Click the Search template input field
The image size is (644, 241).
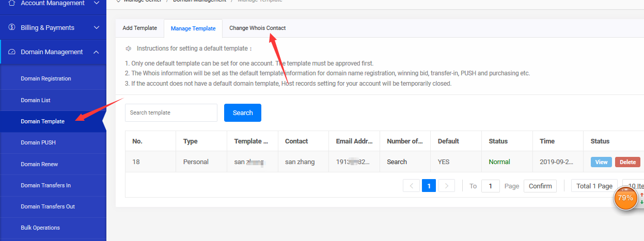[x=171, y=113]
